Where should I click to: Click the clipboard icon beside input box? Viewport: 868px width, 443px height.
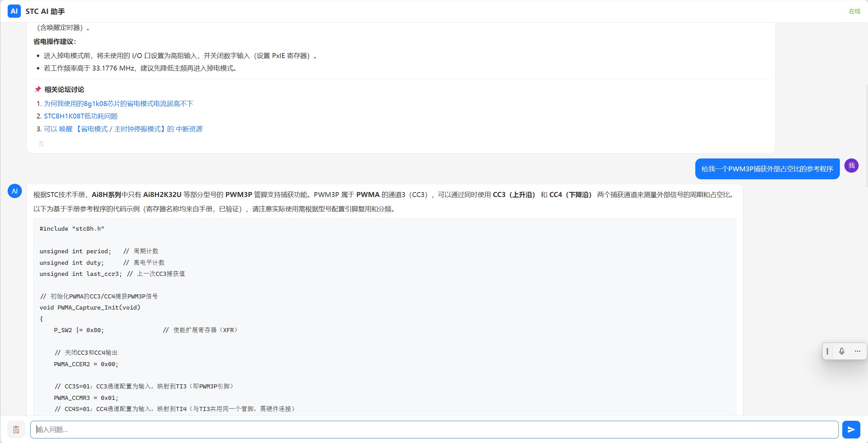click(16, 430)
